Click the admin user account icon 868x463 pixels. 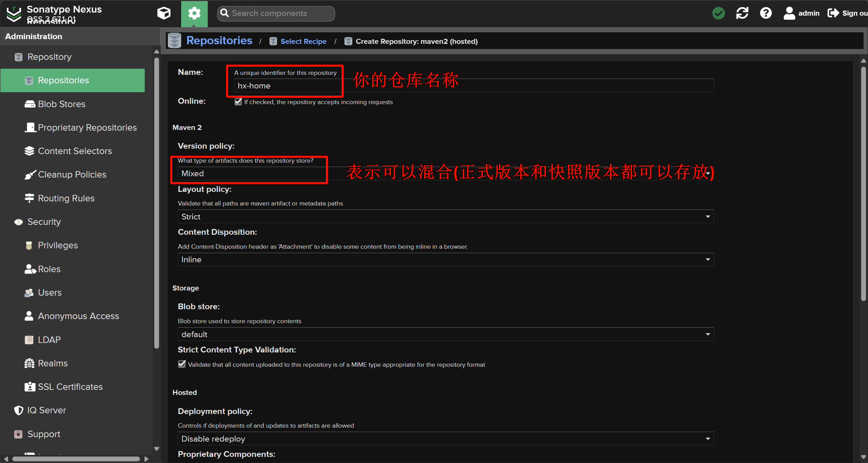pyautogui.click(x=789, y=13)
